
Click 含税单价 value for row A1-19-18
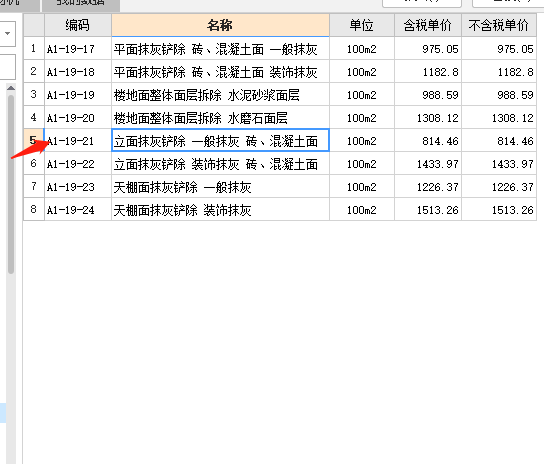point(428,71)
